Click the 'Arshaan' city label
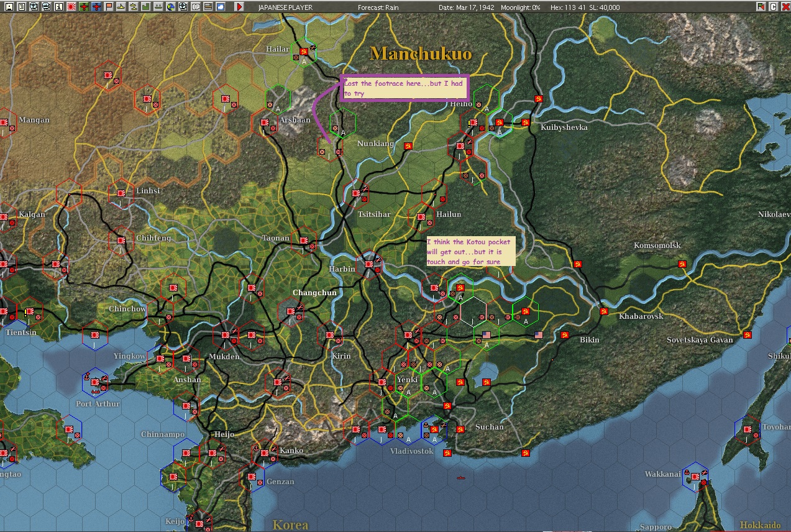This screenshot has height=532, width=791. pyautogui.click(x=295, y=120)
